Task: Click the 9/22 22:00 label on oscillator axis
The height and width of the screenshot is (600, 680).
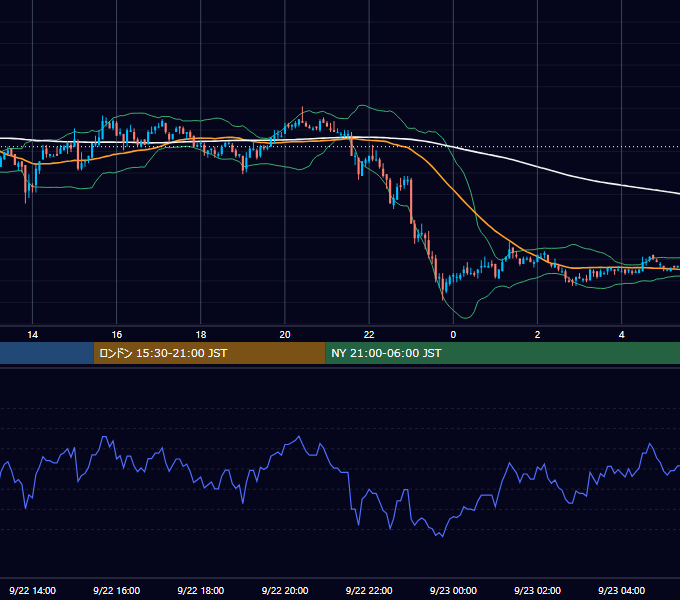Action: [x=369, y=590]
